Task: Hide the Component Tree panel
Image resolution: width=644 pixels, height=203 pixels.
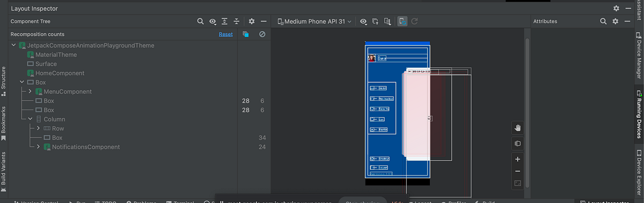Action: point(264,21)
